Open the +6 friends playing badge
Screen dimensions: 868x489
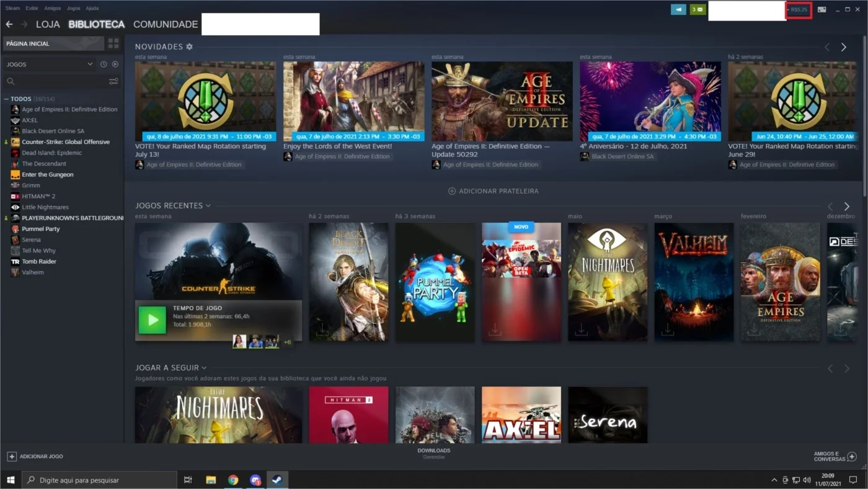coord(287,342)
